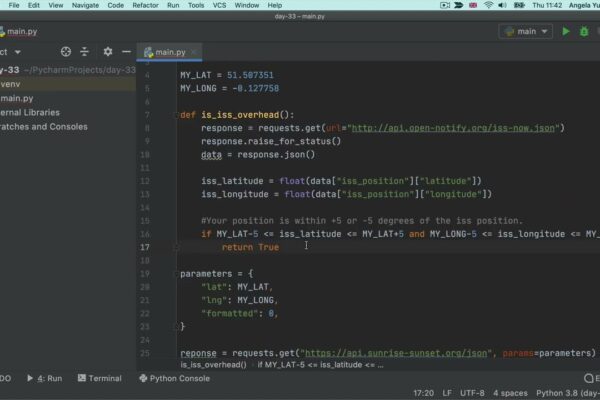
Task: Click the 'if MY_LAT-5' breadcrumb item
Action: pyautogui.click(x=320, y=365)
